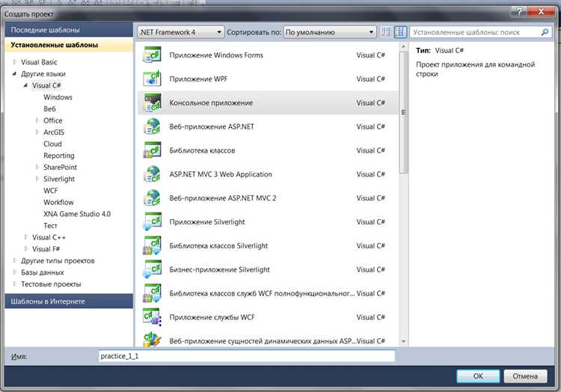Image resolution: width=561 pixels, height=392 pixels.
Task: Collapse the Другие языки tree node
Action: point(14,73)
